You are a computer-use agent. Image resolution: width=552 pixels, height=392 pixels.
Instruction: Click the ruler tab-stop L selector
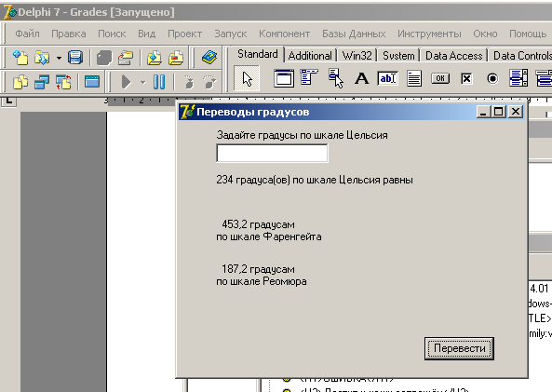click(9, 101)
